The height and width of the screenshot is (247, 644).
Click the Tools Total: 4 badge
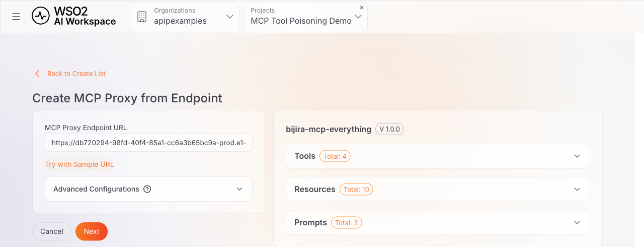point(335,156)
